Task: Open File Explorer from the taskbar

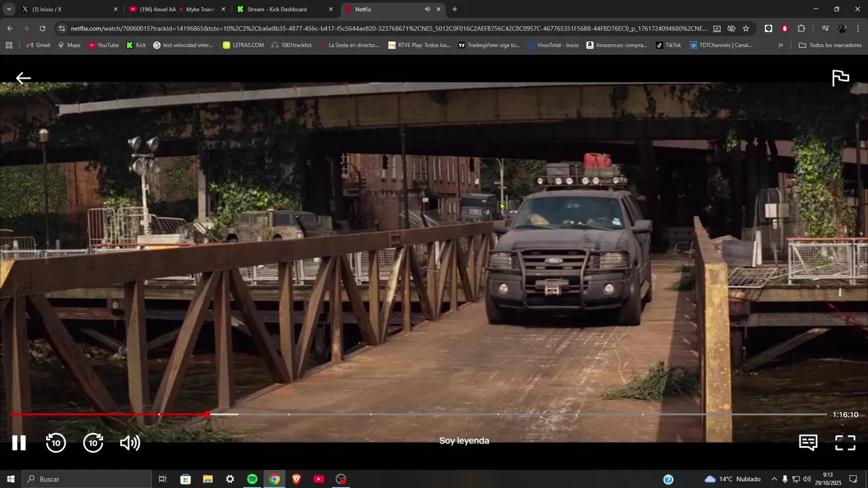Action: (x=208, y=479)
